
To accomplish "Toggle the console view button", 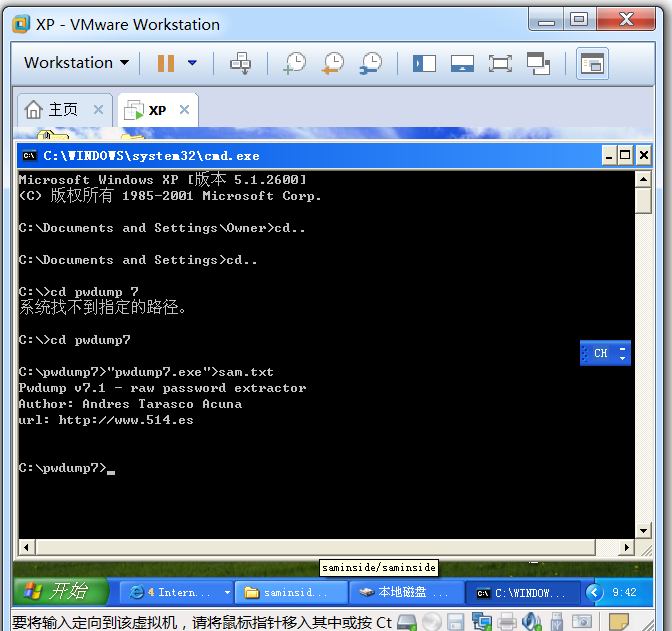I will 592,63.
